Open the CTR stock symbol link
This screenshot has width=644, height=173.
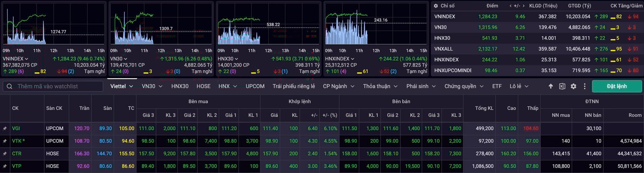(17, 154)
